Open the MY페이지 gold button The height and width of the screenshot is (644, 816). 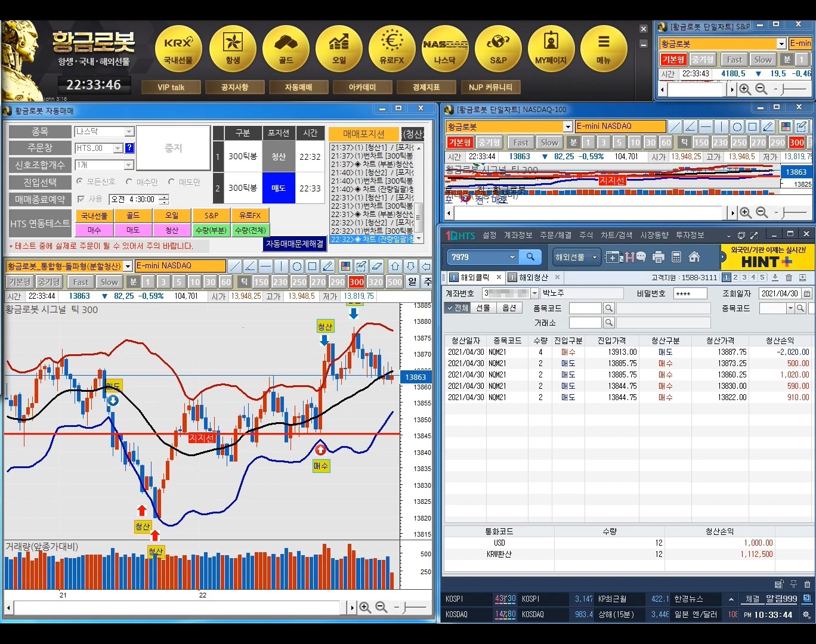click(551, 49)
